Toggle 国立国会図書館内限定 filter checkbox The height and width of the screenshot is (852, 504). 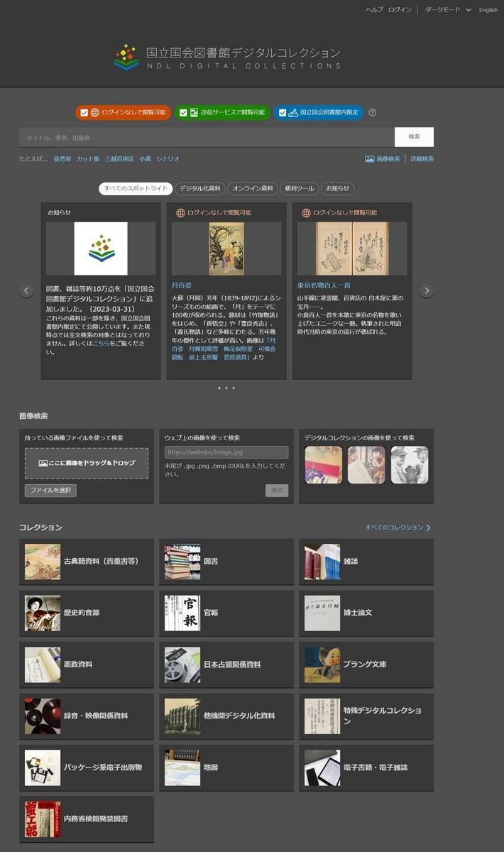283,112
